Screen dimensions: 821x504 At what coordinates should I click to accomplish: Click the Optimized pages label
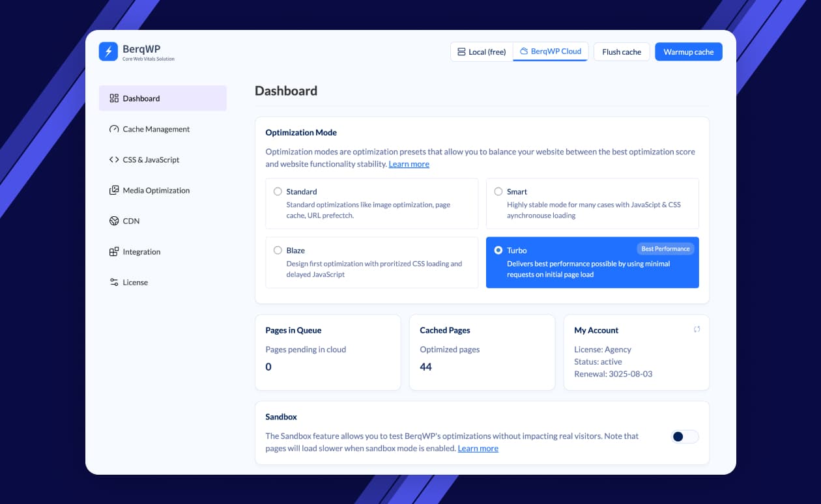click(450, 349)
